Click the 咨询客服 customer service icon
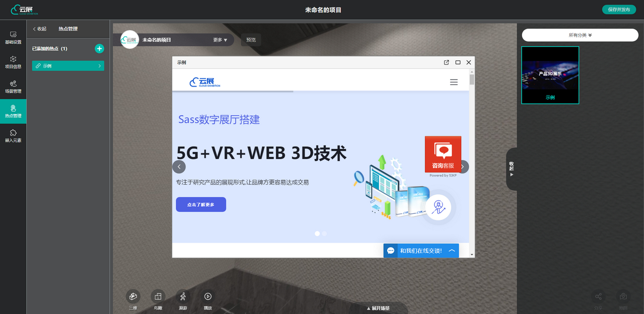 point(443,154)
